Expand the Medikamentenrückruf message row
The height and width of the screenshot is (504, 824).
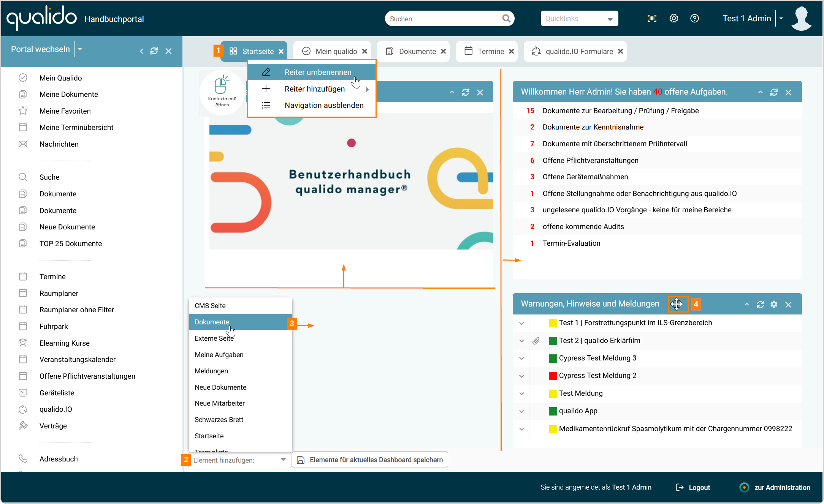tap(521, 429)
